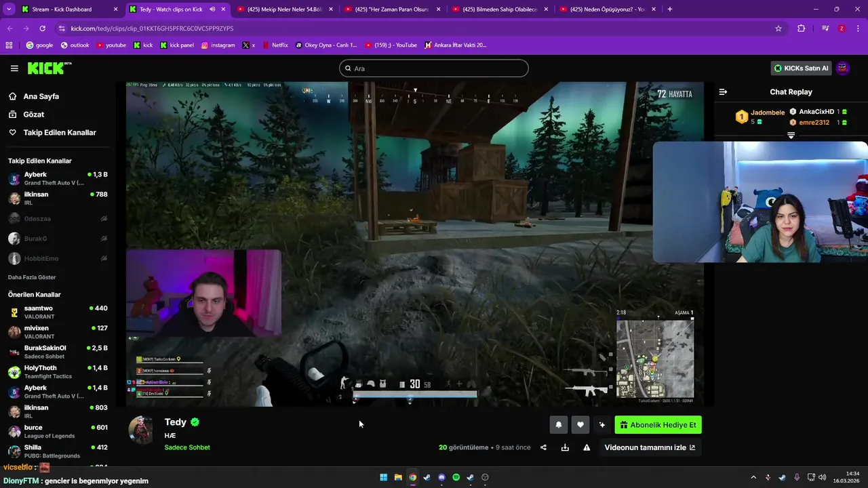
Task: Open AnkaCixHD's leaderboard entry
Action: [818, 112]
